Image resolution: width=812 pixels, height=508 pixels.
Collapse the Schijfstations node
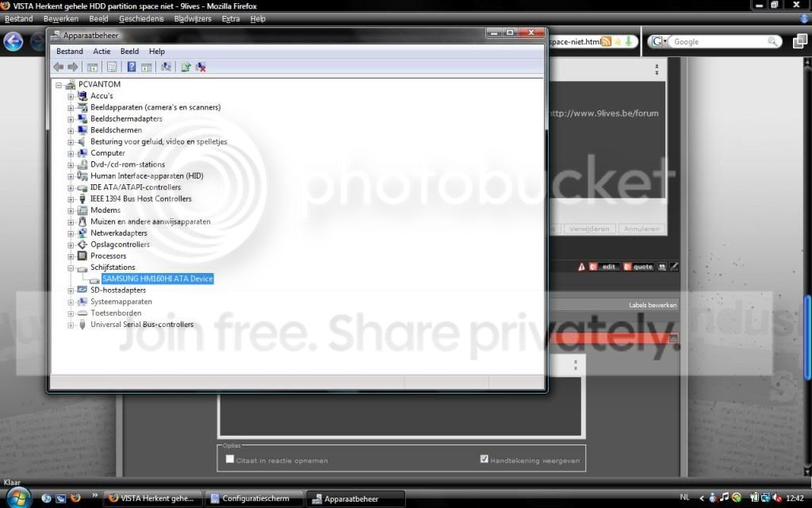71,267
